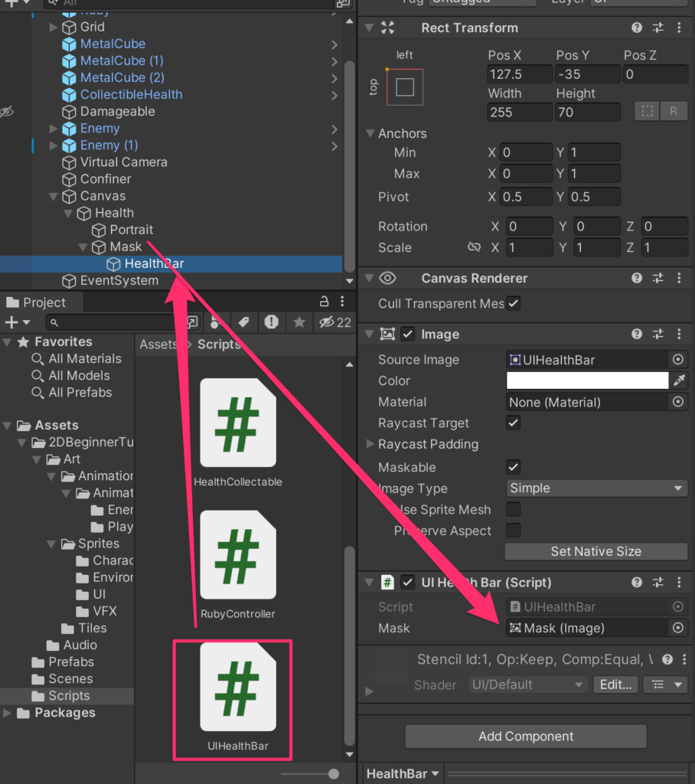The height and width of the screenshot is (784, 695).
Task: Switch to the Project tab
Action: tap(36, 302)
